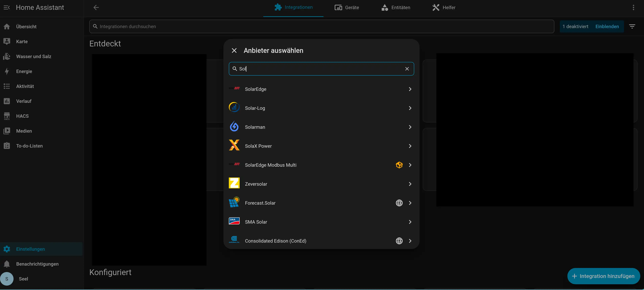Image resolution: width=644 pixels, height=290 pixels.
Task: Open Einstellungen in the sidebar
Action: coord(41,249)
